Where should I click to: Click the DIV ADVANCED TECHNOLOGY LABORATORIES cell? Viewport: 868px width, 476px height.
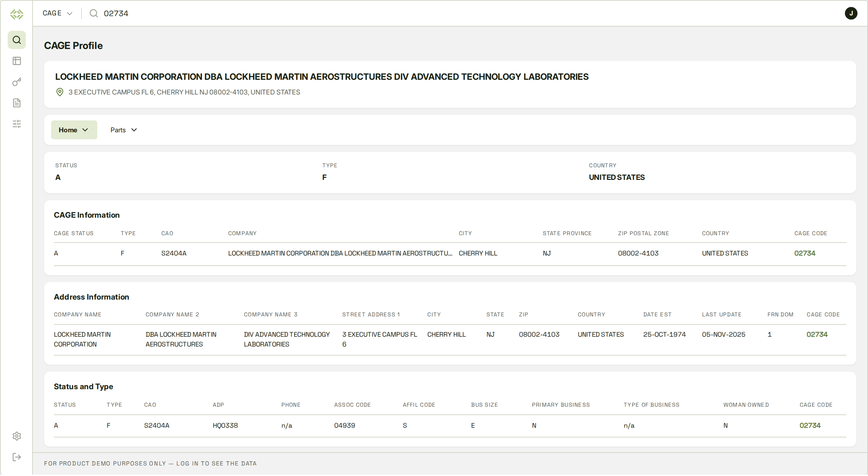(287, 339)
